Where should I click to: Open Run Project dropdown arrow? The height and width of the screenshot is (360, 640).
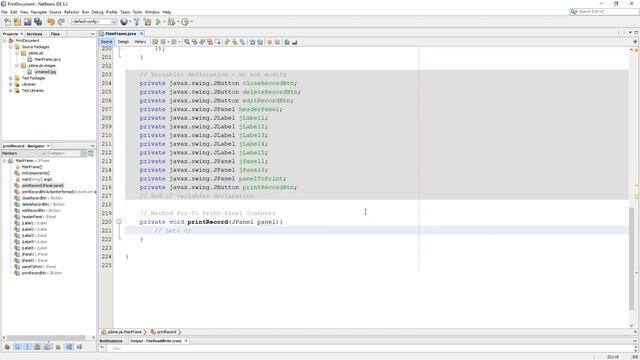(x=164, y=22)
